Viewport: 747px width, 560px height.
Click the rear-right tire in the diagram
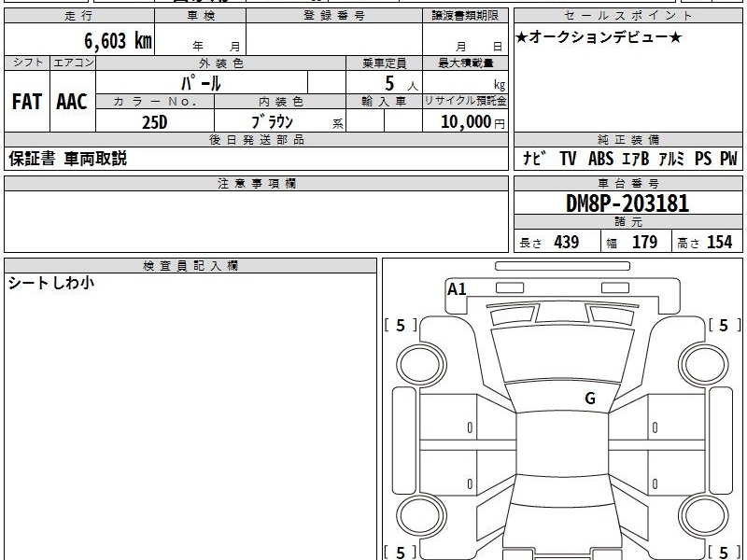click(704, 516)
